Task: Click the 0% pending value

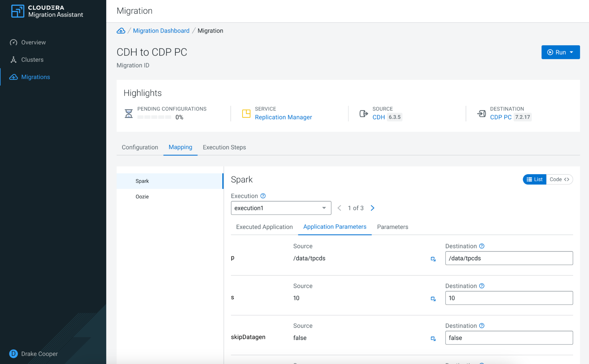Action: point(179,117)
